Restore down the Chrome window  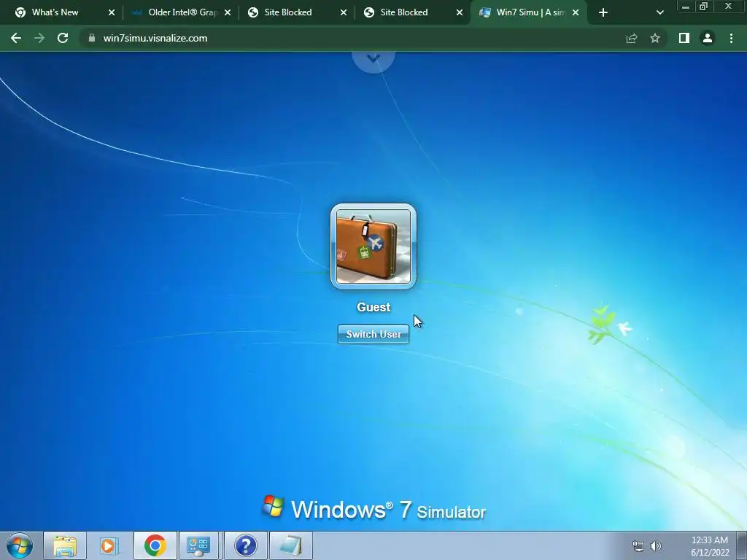coord(704,7)
